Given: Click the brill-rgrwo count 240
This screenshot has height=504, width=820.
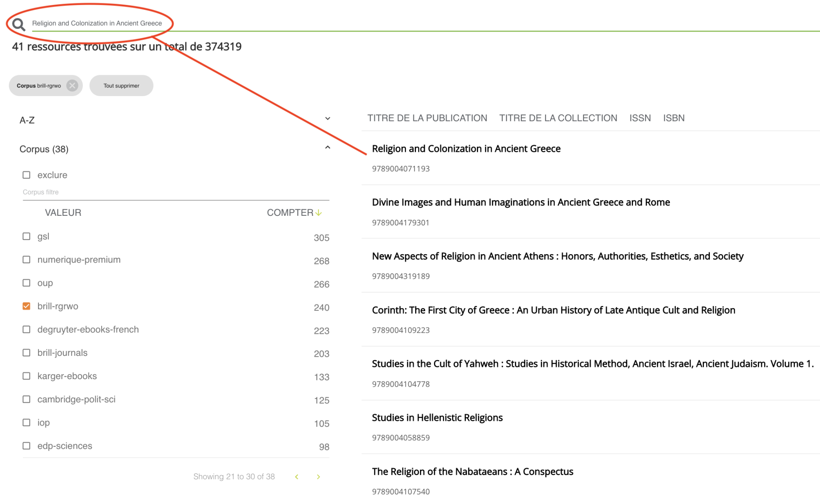Looking at the screenshot, I should coord(322,307).
